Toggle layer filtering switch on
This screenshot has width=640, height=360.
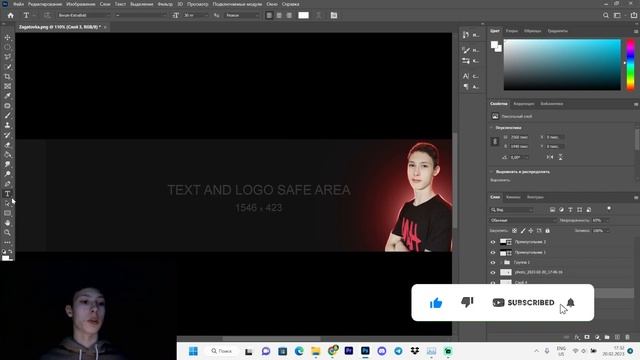point(609,209)
